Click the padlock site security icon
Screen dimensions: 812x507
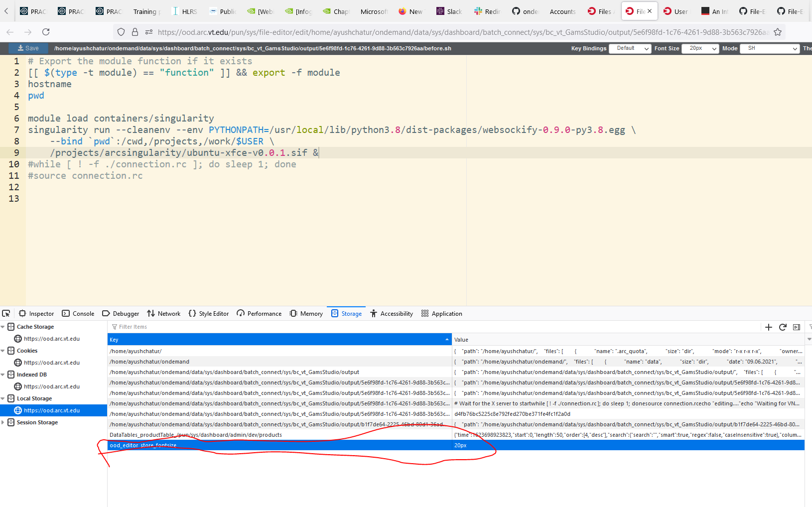tap(135, 32)
